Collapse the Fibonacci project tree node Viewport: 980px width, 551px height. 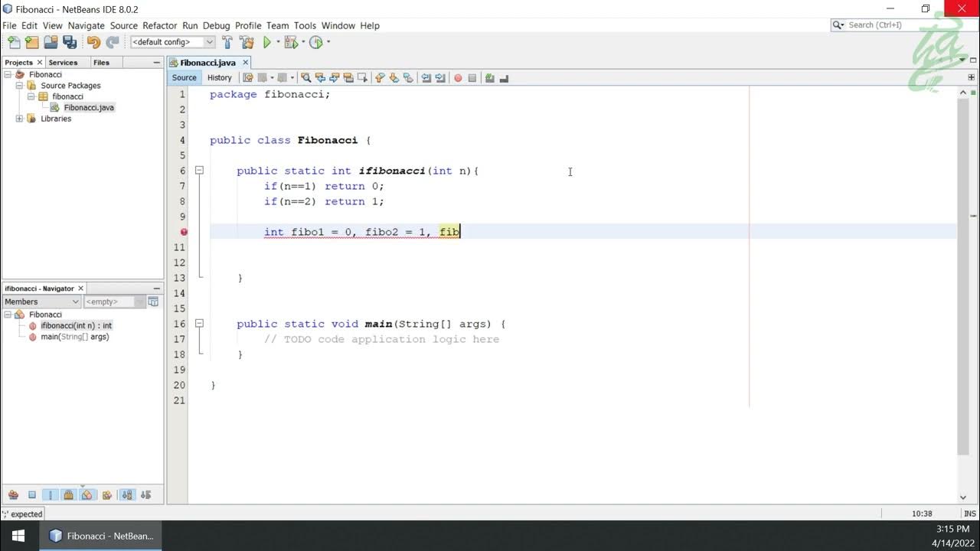(8, 75)
